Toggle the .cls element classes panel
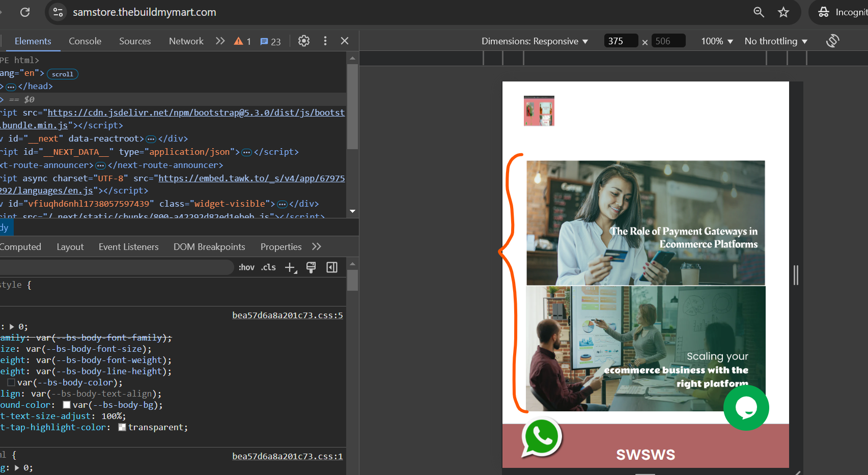 268,267
